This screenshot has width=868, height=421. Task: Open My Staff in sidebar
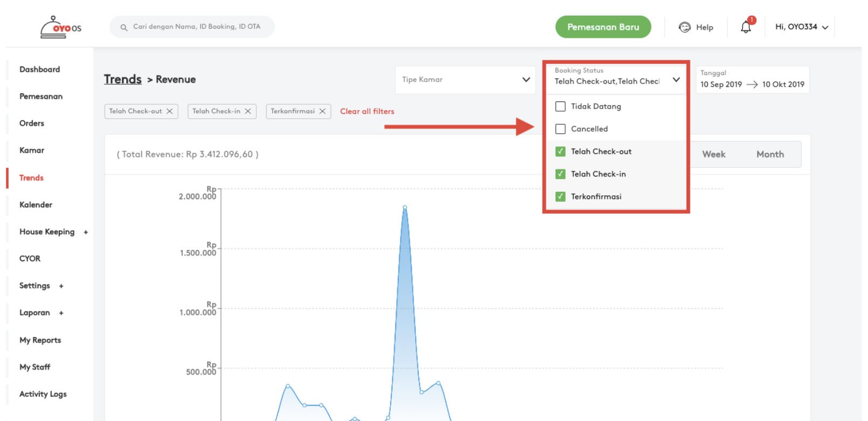click(35, 368)
